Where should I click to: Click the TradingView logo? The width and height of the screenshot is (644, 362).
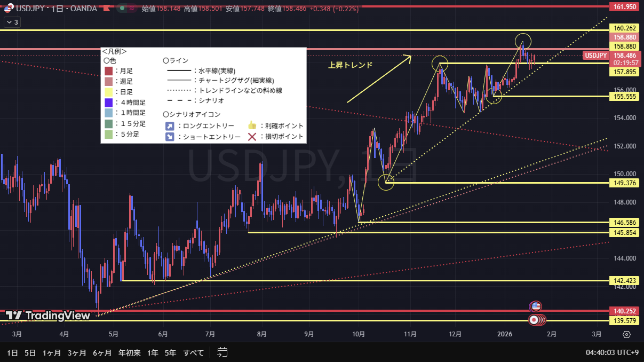pos(47,316)
